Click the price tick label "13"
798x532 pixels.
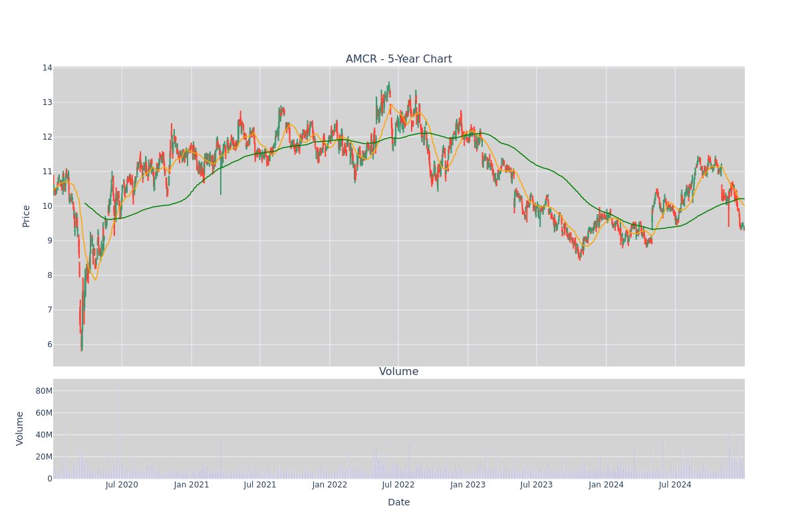point(47,102)
